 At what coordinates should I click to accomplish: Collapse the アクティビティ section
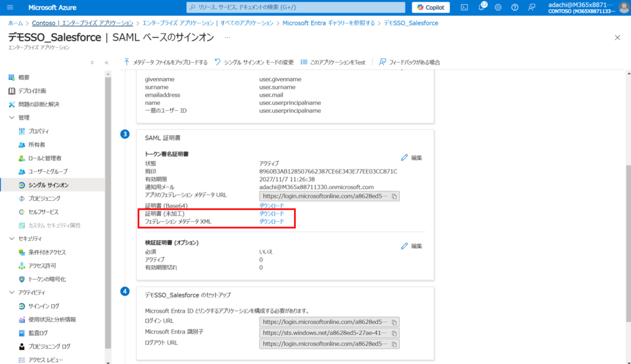(x=12, y=293)
